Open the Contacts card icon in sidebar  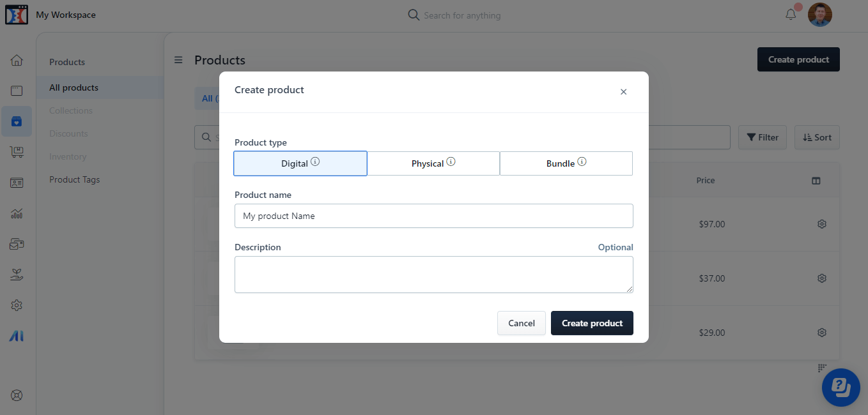pos(17,182)
